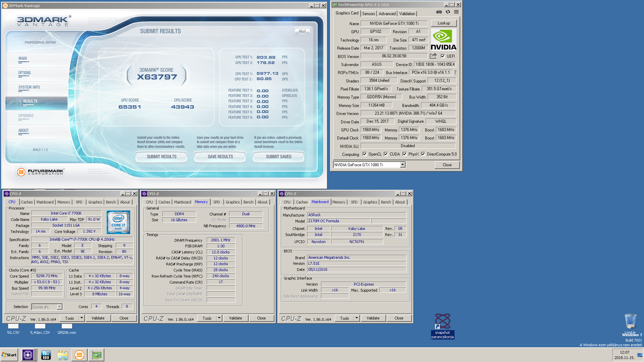Click the Bus Interface question mark icon

[x=455, y=72]
